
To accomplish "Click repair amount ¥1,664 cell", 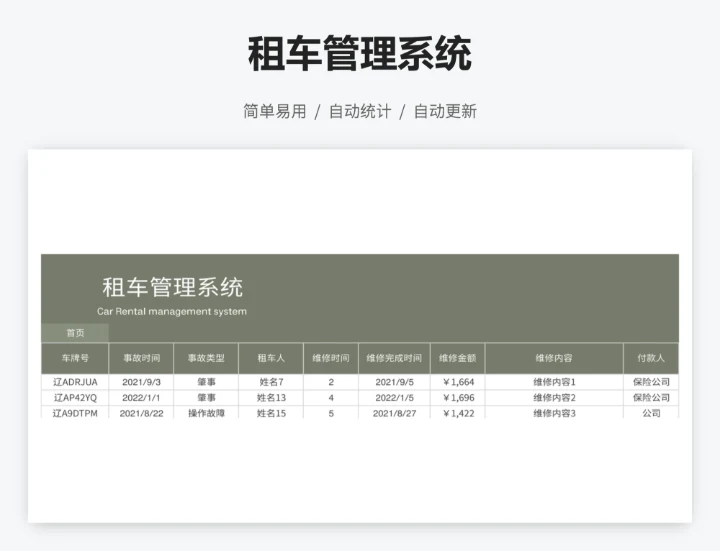I will [x=458, y=382].
